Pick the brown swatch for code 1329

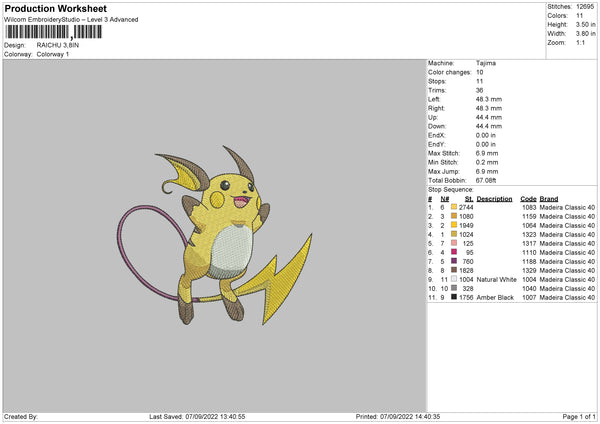point(454,270)
